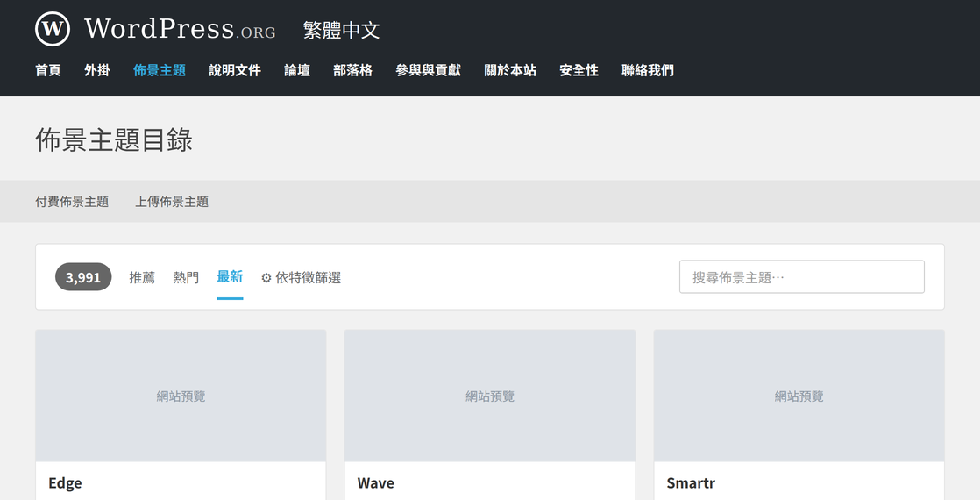Expand the 依特徵篩選 feature filter

coord(302,277)
